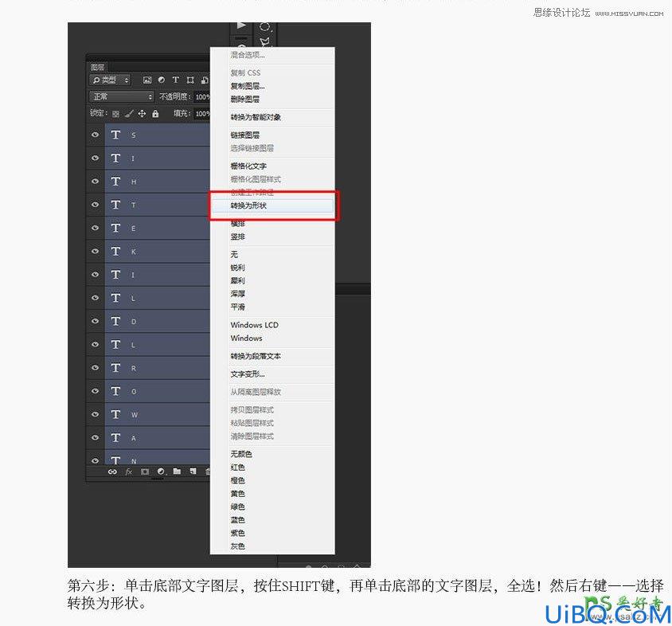Select the layer named O
The width and height of the screenshot is (672, 626).
pos(158,391)
